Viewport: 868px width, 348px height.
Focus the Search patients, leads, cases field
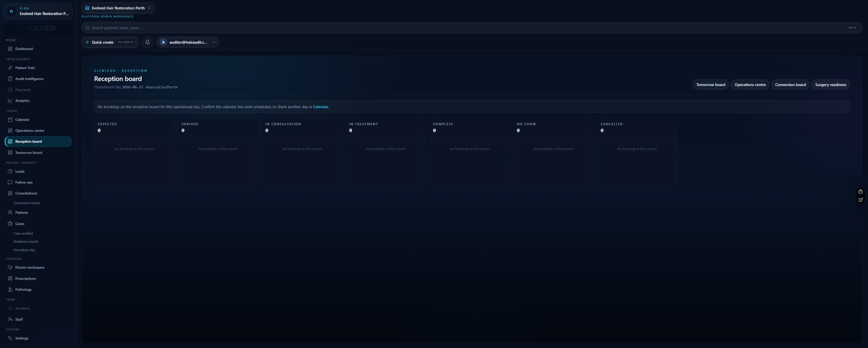point(471,27)
